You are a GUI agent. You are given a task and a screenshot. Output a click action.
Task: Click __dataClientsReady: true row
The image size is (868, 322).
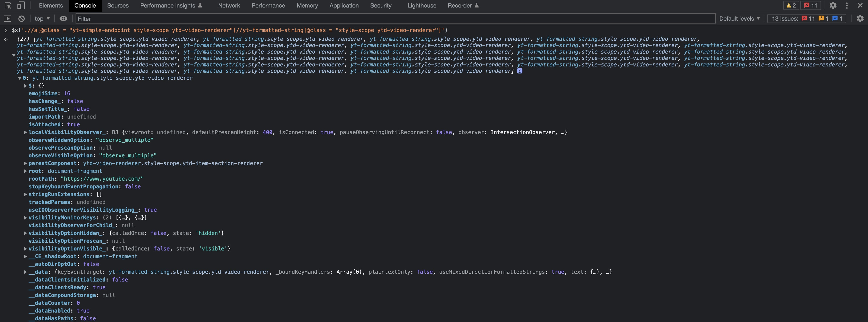click(x=67, y=287)
